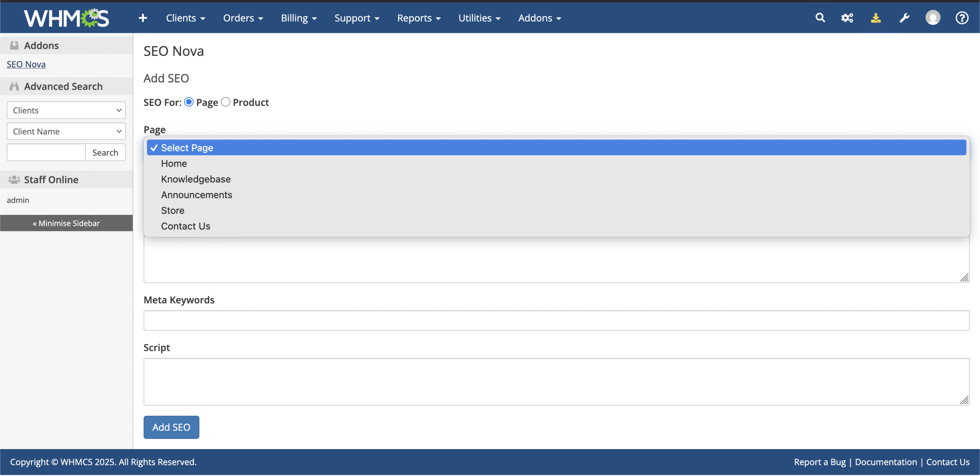
Task: Click the plus quick-add icon in navbar
Action: point(142,18)
